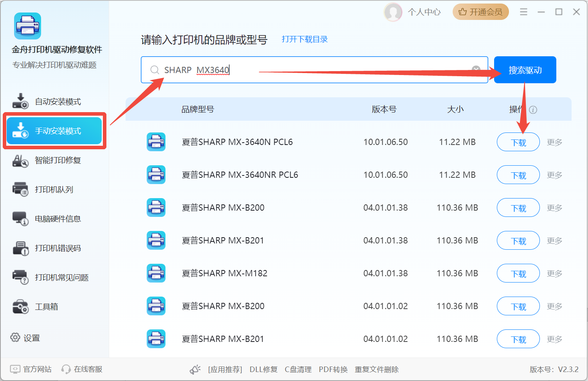Click 打开下载目录 link

(x=305, y=39)
